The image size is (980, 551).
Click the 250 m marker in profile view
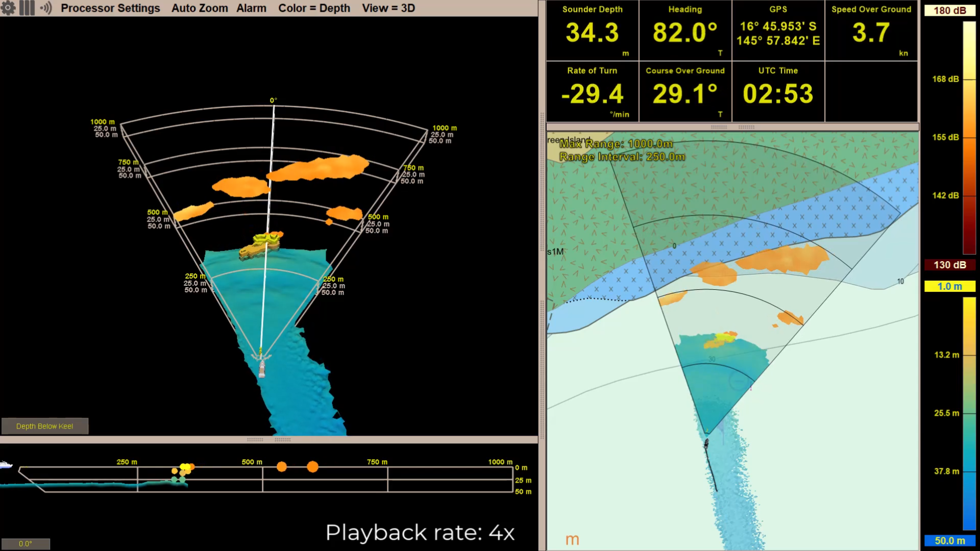pyautogui.click(x=127, y=462)
